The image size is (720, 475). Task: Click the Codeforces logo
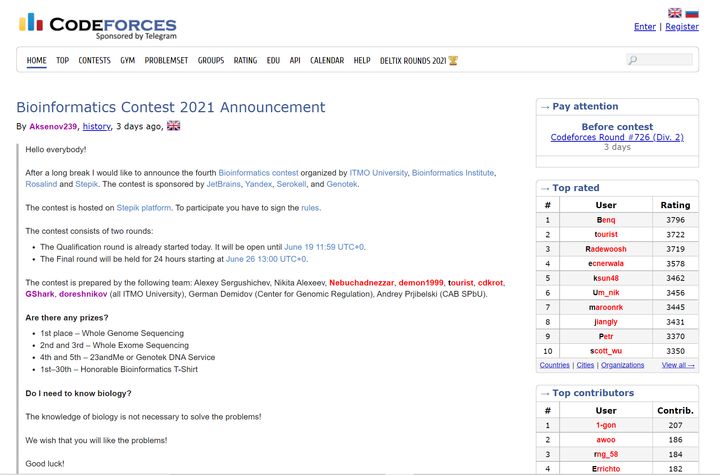(97, 26)
